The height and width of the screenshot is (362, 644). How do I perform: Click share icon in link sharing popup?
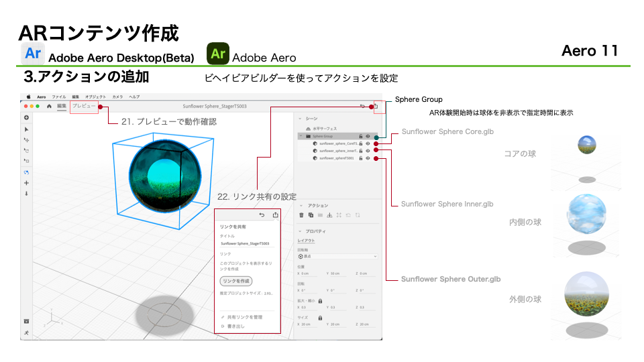[x=275, y=215]
